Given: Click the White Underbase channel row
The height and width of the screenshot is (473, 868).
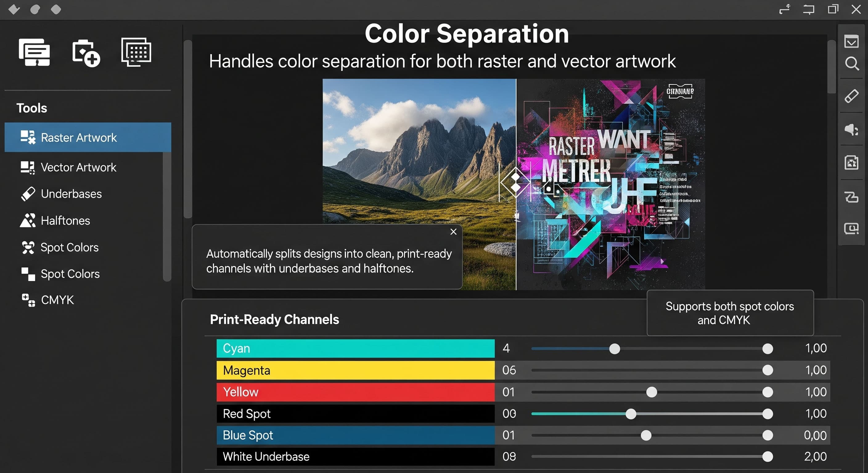Looking at the screenshot, I should point(355,457).
